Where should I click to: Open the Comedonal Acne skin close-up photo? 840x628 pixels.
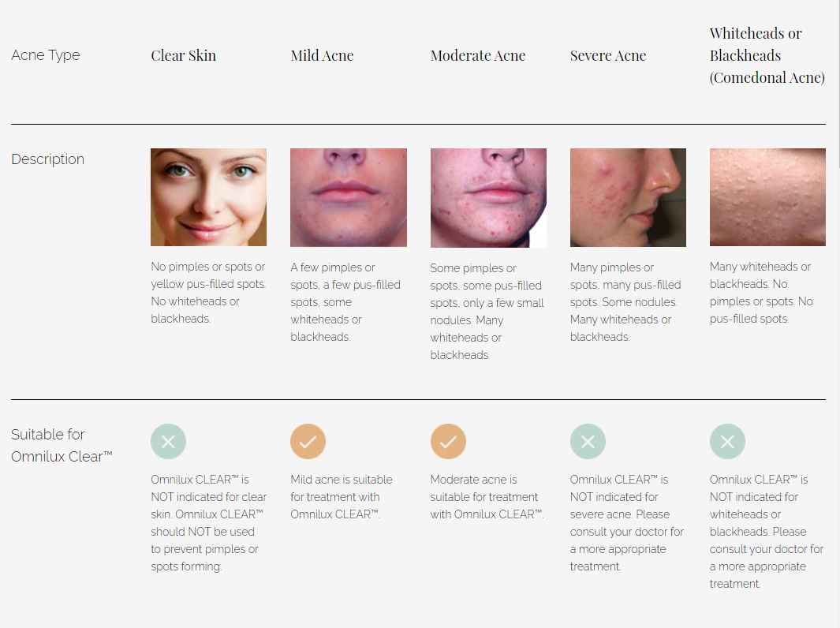[767, 197]
